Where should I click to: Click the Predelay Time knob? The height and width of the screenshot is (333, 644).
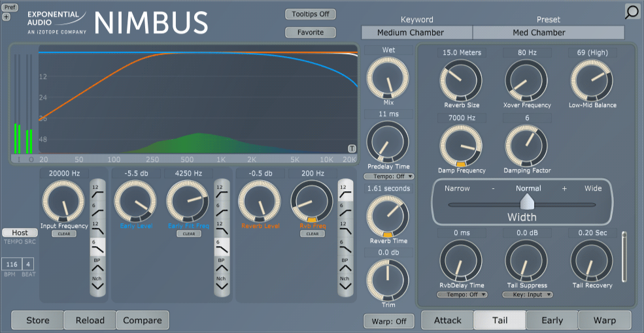coord(388,142)
